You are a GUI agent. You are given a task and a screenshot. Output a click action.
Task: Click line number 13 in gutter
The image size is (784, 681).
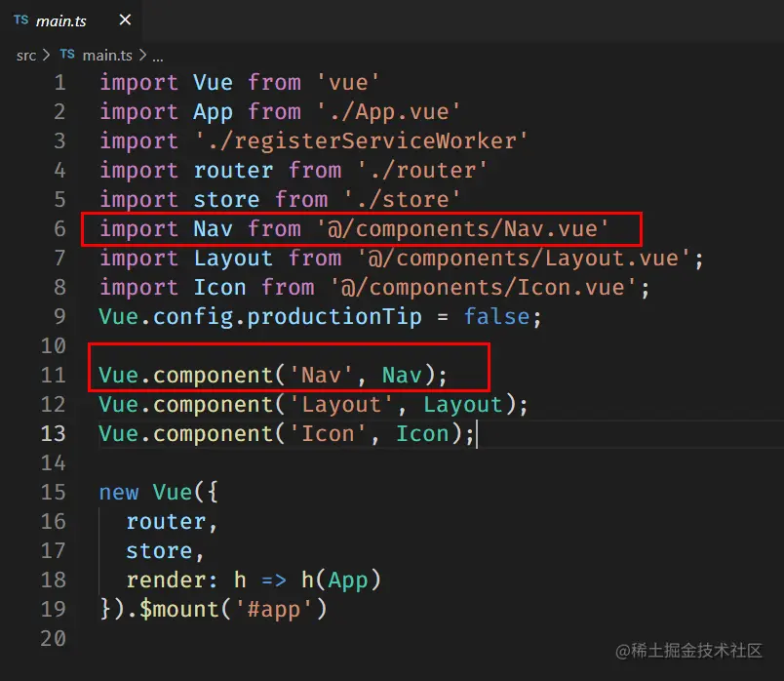pos(54,433)
